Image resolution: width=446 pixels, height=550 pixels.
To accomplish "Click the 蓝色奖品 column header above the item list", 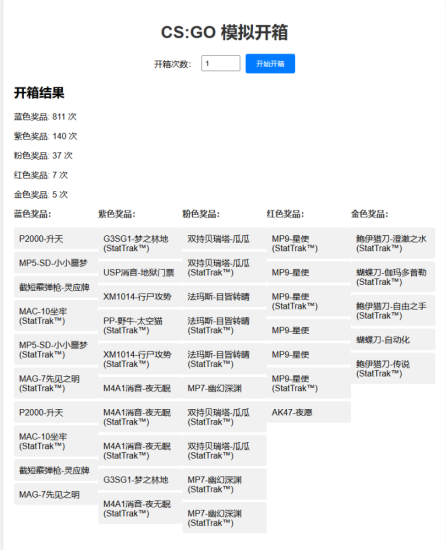I will 33,214.
